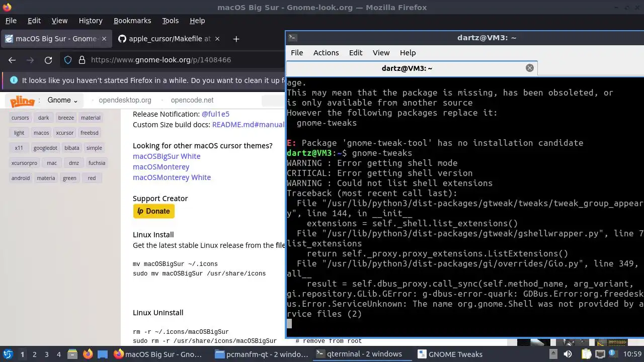
Task: Open macOSMonterey White link
Action: (x=172, y=177)
